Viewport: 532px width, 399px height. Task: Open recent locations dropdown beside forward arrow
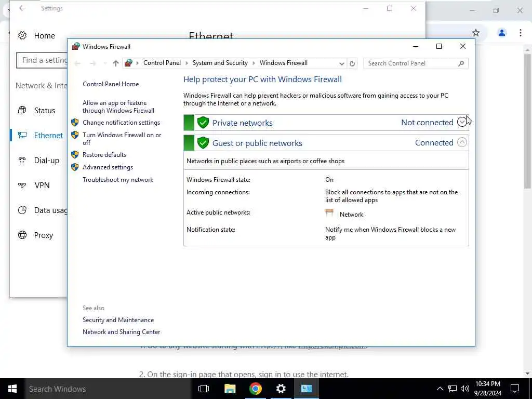[x=105, y=63]
